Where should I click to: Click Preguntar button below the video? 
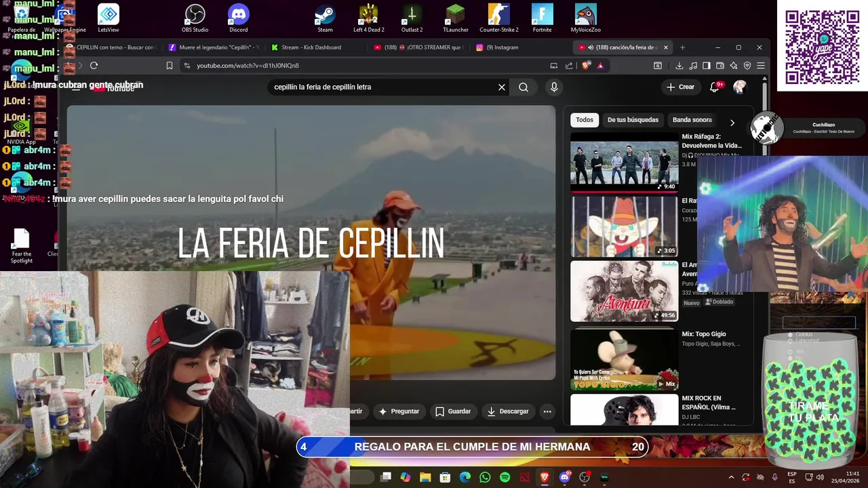pos(399,411)
